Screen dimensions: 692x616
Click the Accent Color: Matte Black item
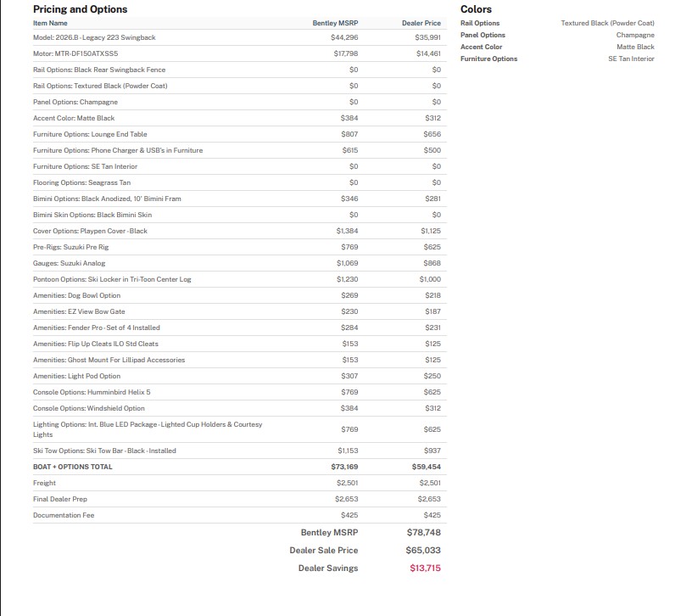coord(74,118)
